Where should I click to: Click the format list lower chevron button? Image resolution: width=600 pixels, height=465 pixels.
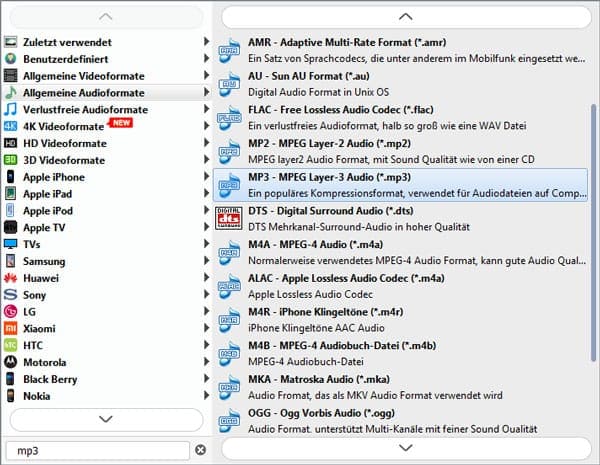pyautogui.click(x=406, y=447)
